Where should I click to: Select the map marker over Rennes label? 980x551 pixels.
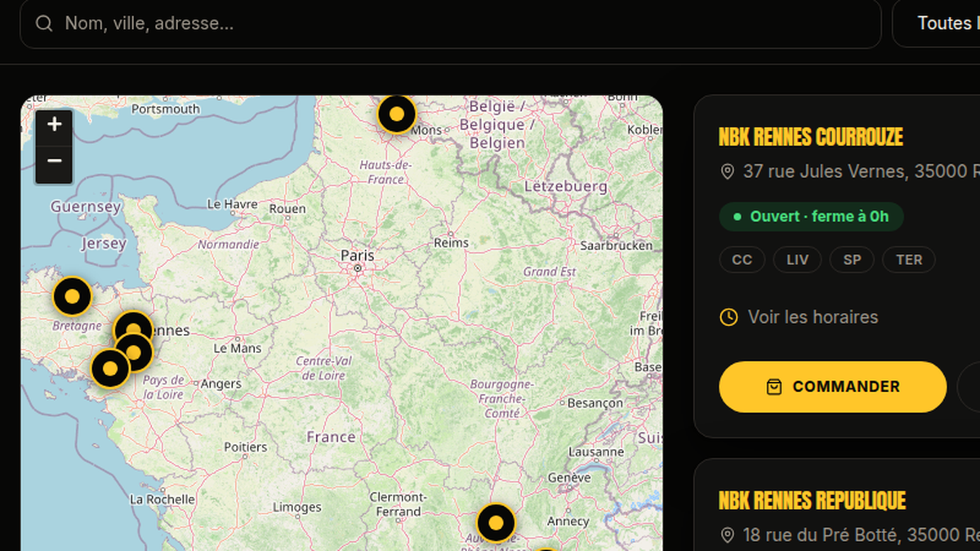click(132, 330)
